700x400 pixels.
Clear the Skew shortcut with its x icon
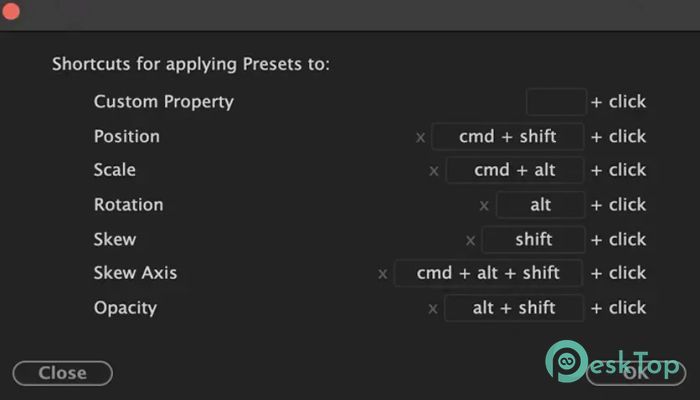tap(470, 241)
